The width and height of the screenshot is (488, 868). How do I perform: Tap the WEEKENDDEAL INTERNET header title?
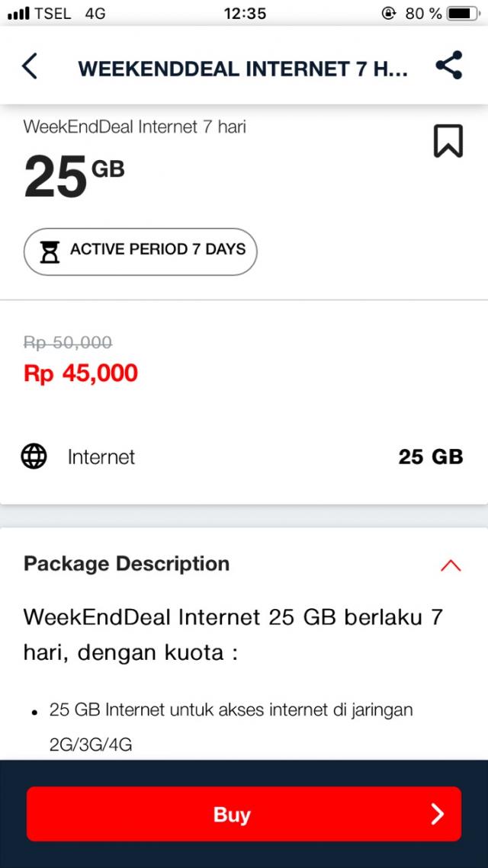242,69
